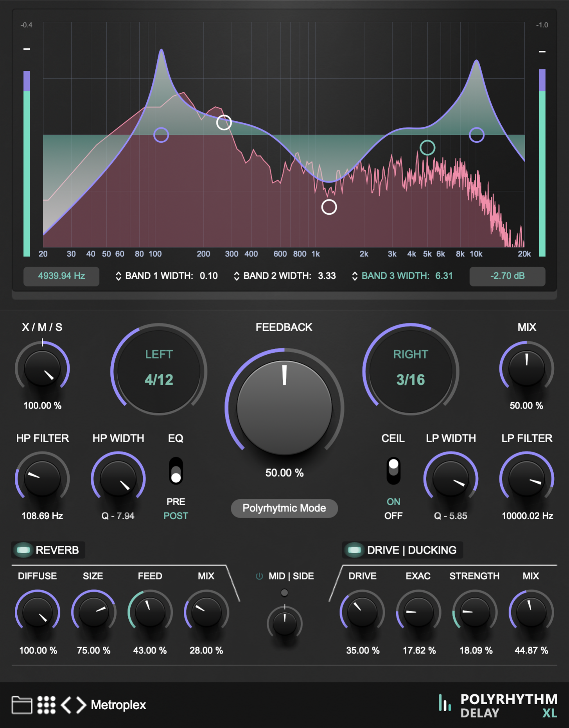Viewport: 569px width, 728px height.
Task: Click the -2.70 dB gain field
Action: click(508, 276)
